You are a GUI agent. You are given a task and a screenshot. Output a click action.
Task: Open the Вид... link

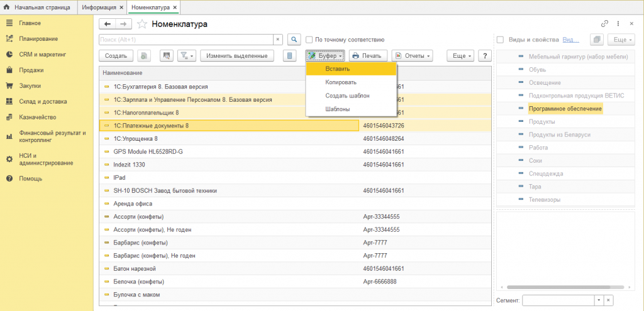pyautogui.click(x=571, y=40)
